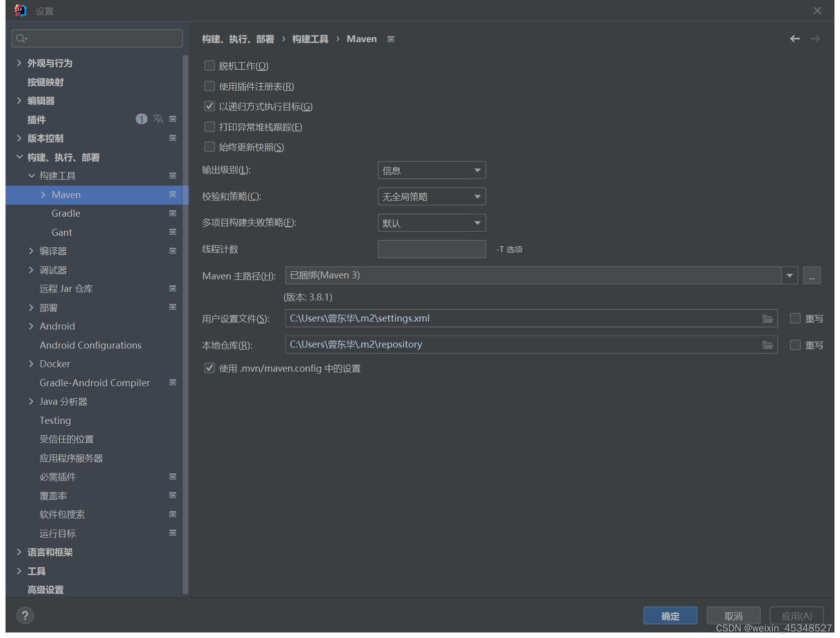Click the search magnifier icon
The width and height of the screenshot is (840, 638).
click(x=21, y=39)
